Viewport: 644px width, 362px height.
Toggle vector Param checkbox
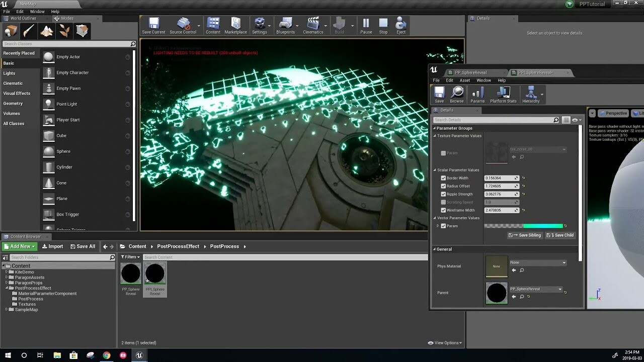coord(443,226)
